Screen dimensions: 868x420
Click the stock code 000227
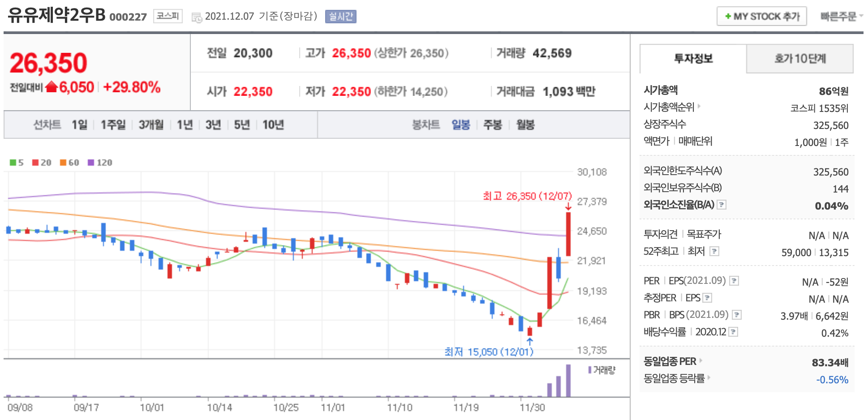[128, 17]
